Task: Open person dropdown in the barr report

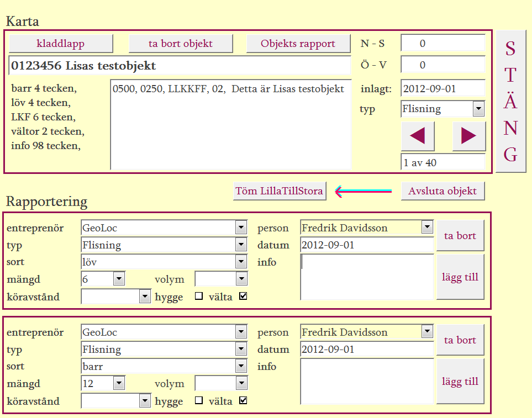Action: point(427,331)
